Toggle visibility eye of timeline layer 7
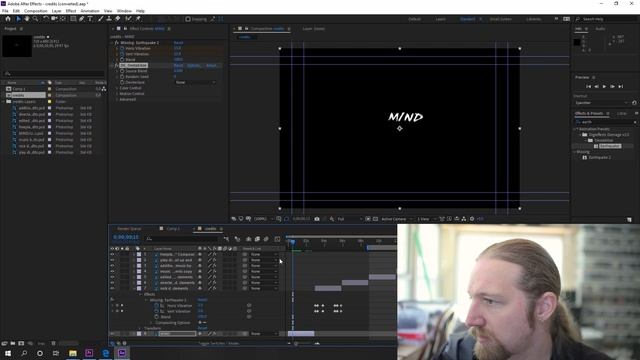 pos(112,289)
